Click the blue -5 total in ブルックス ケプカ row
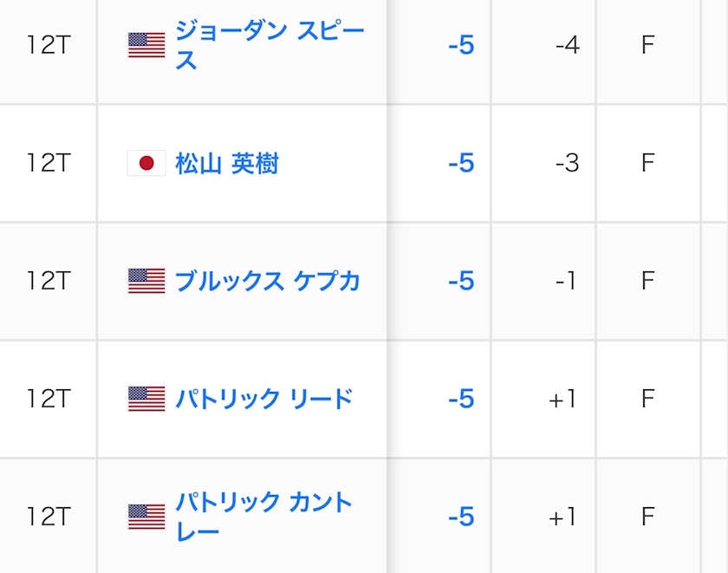The image size is (728, 573). [x=461, y=281]
